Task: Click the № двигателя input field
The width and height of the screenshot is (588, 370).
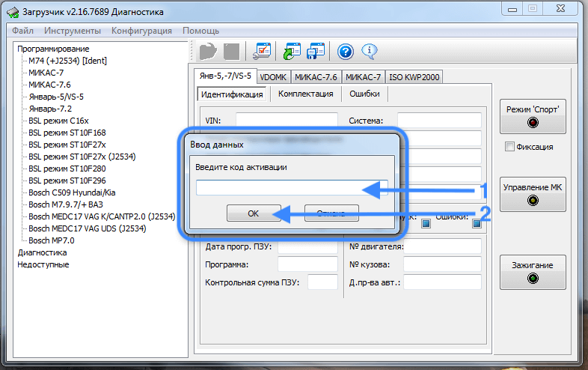Action: click(x=443, y=247)
